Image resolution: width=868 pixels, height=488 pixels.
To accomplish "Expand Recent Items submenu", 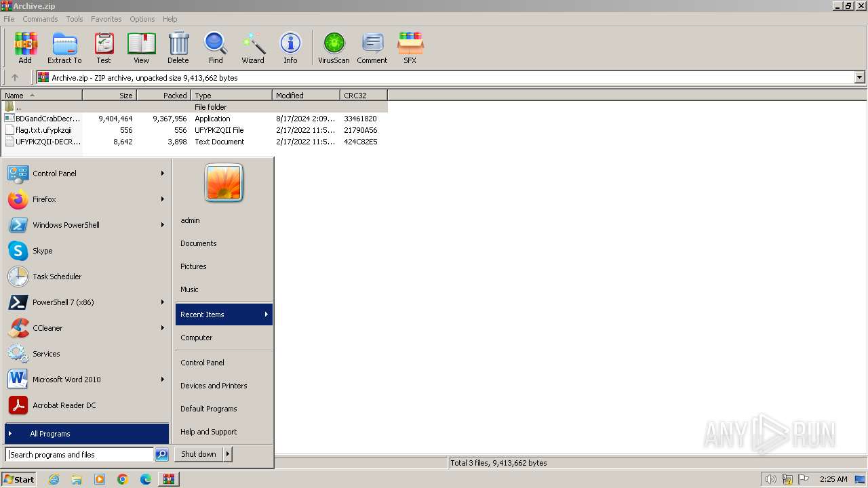I will [224, 314].
